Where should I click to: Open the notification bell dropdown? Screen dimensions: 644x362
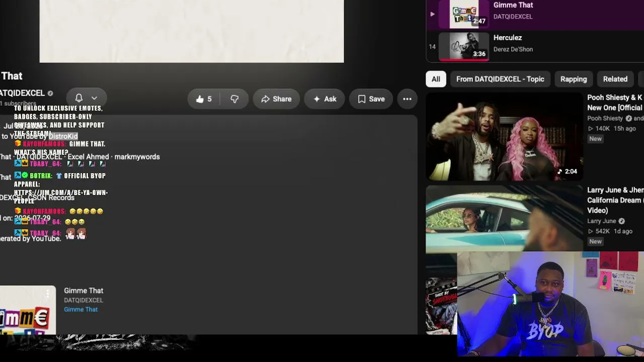[86, 98]
